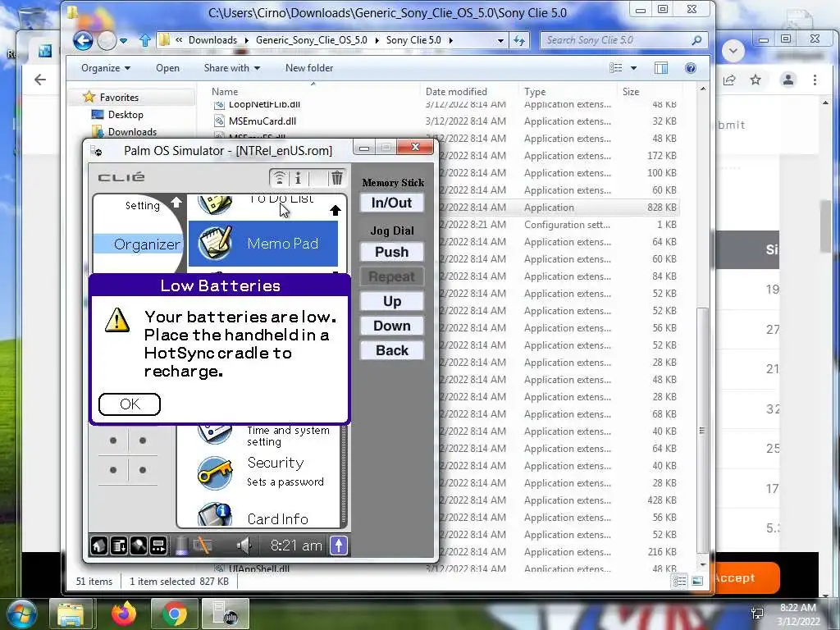Tap the battery level icon in Palm status bar
This screenshot has width=840, height=630.
(182, 546)
